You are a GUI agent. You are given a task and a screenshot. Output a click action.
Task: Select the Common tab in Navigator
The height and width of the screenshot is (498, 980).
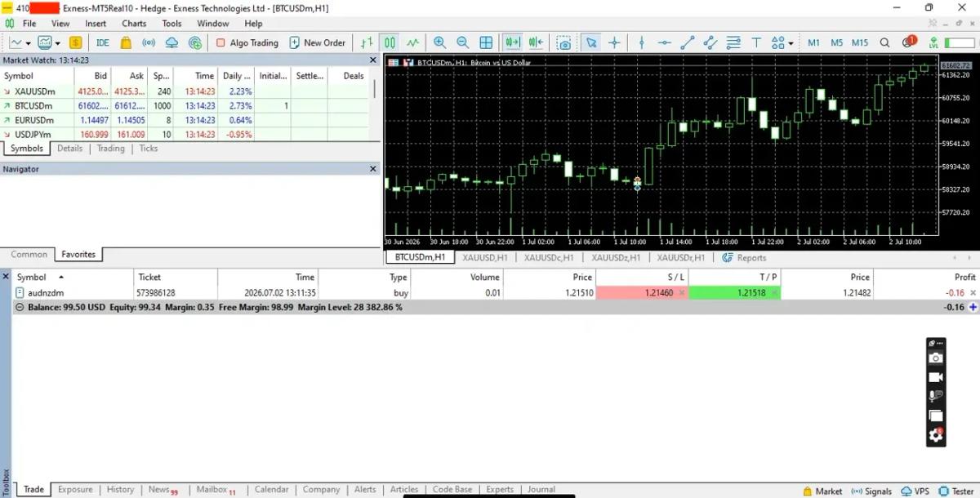click(29, 255)
